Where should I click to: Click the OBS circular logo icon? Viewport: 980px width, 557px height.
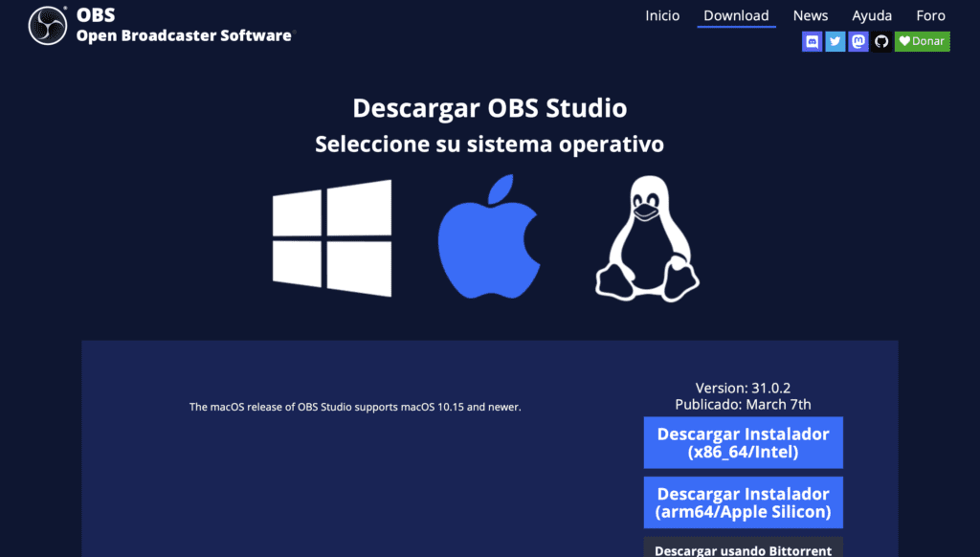pos(48,26)
